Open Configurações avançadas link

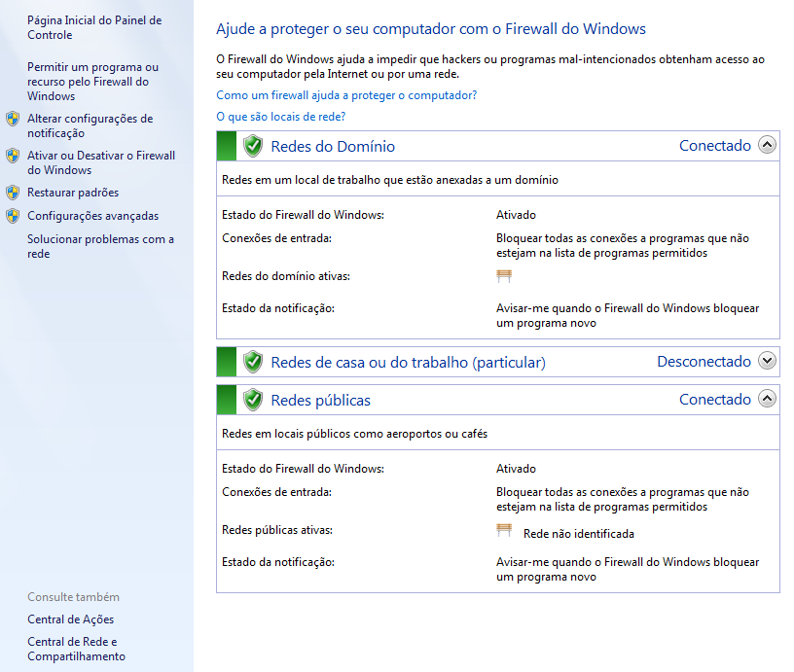tap(92, 216)
